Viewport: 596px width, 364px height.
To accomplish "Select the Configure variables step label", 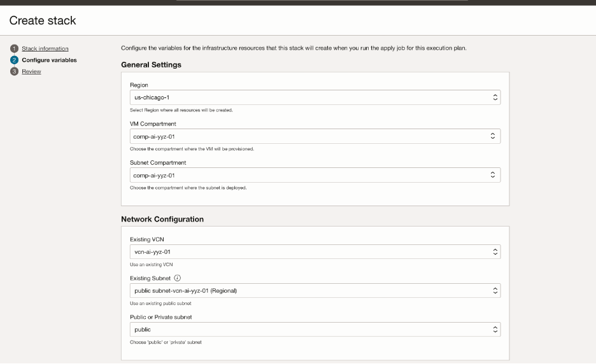I will click(49, 60).
